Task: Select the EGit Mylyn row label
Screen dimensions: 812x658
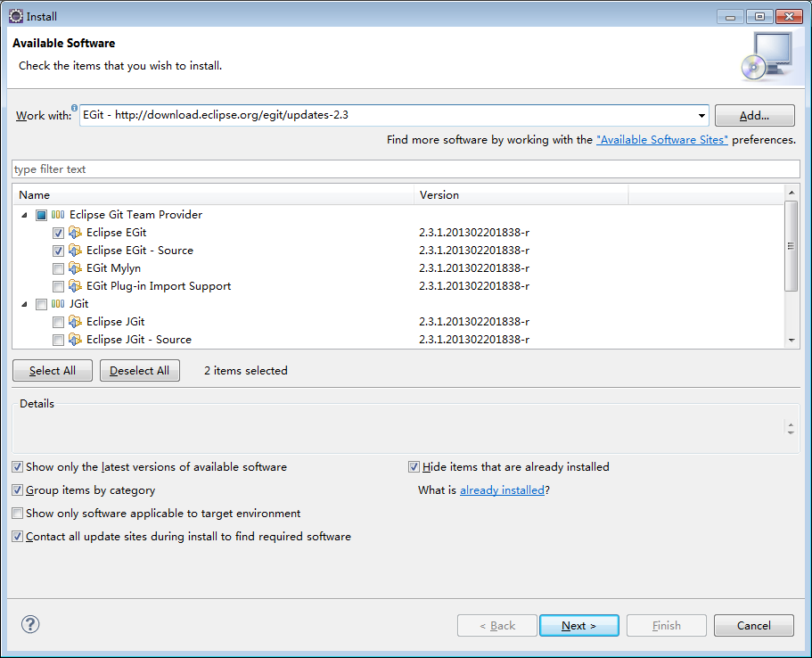Action: pos(113,268)
